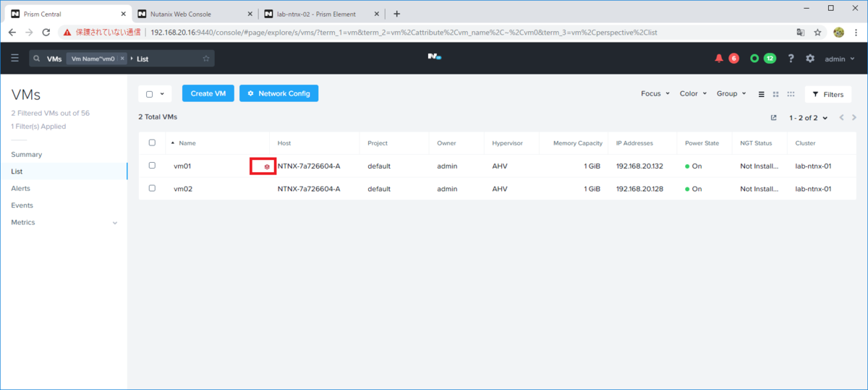Image resolution: width=868 pixels, height=390 pixels.
Task: Bookmark this search with the star icon
Action: pyautogui.click(x=206, y=59)
